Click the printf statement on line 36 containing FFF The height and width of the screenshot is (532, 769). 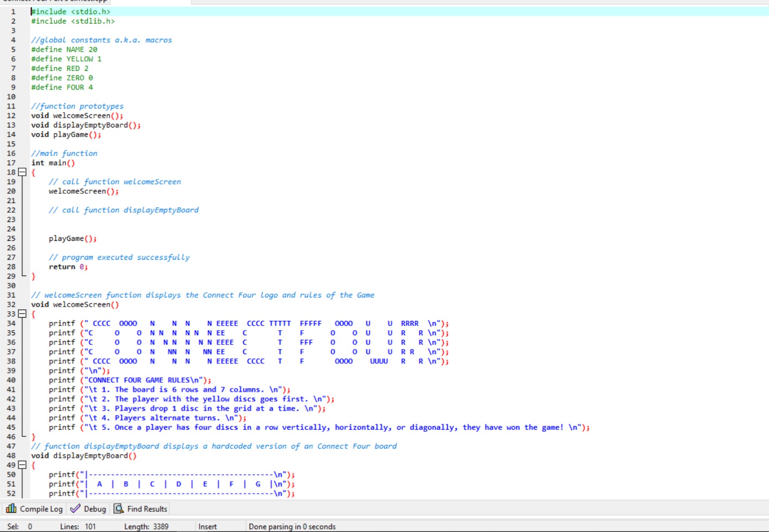249,342
